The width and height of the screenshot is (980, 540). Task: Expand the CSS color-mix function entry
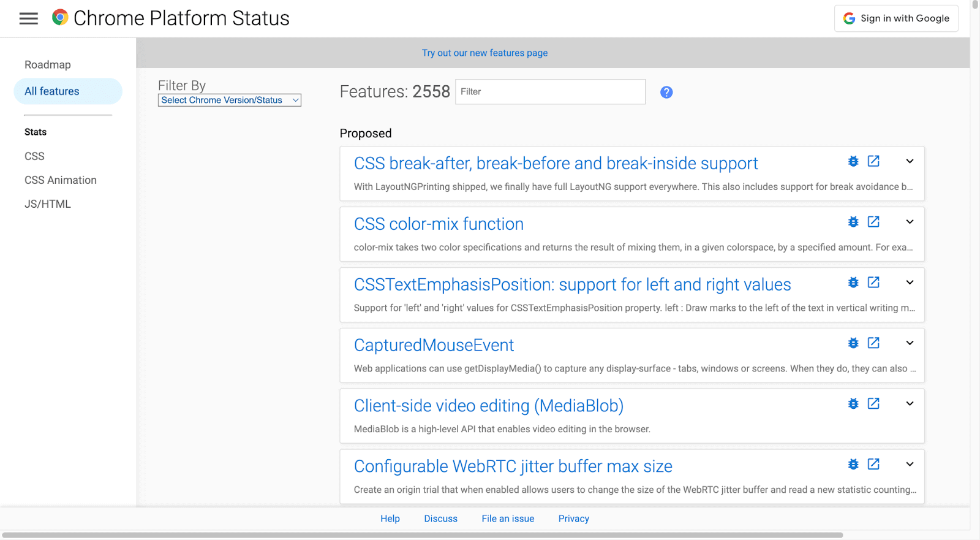[909, 221]
